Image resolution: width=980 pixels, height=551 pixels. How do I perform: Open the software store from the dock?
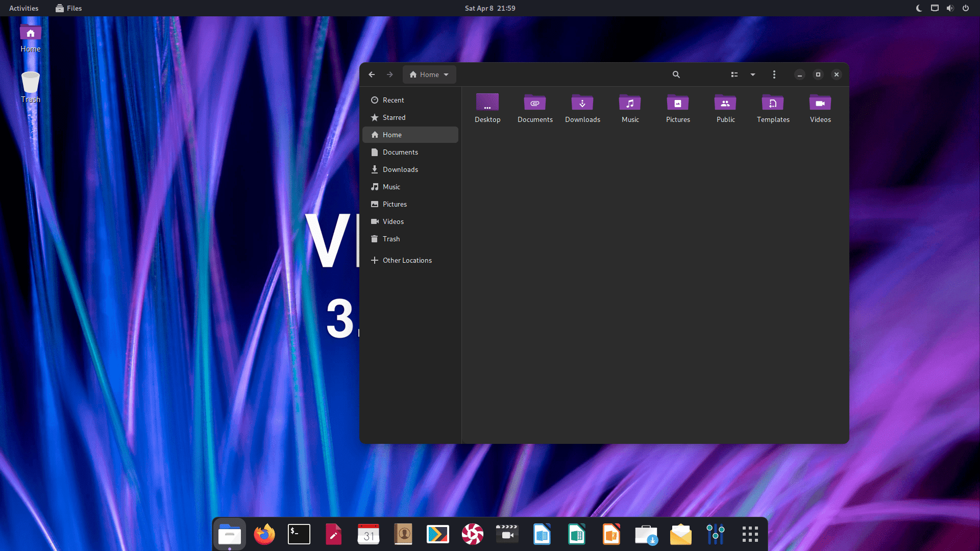coord(646,534)
